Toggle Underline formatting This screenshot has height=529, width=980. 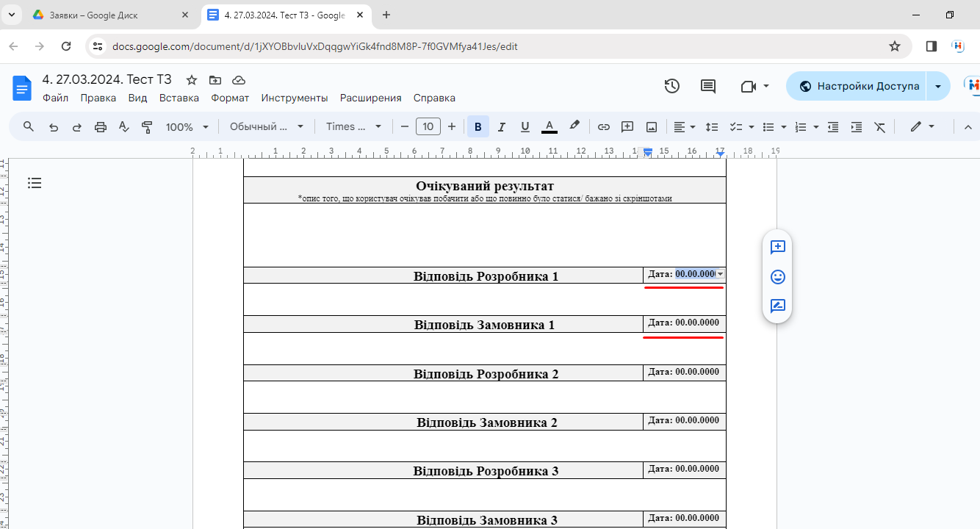[x=525, y=127]
